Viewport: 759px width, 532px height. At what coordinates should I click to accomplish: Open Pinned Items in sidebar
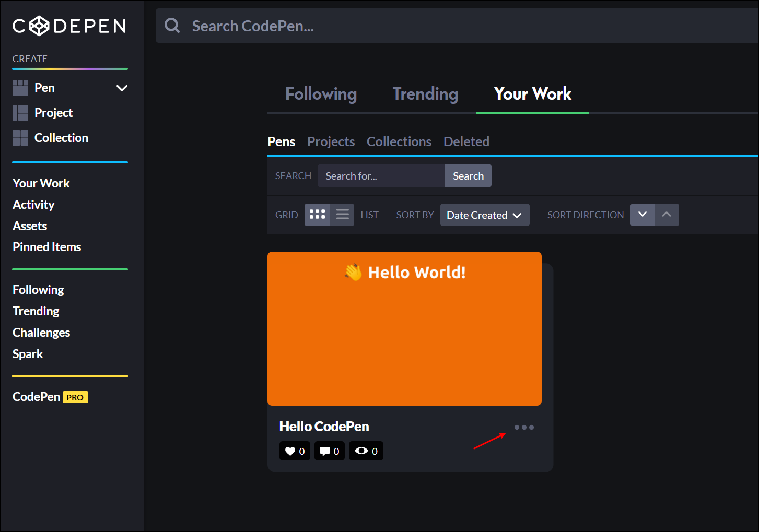[47, 247]
